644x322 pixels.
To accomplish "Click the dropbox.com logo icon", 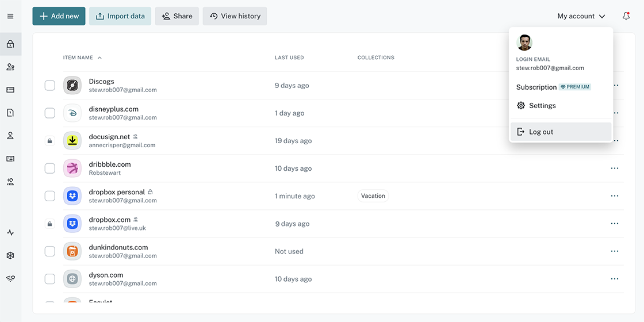I will click(x=72, y=224).
